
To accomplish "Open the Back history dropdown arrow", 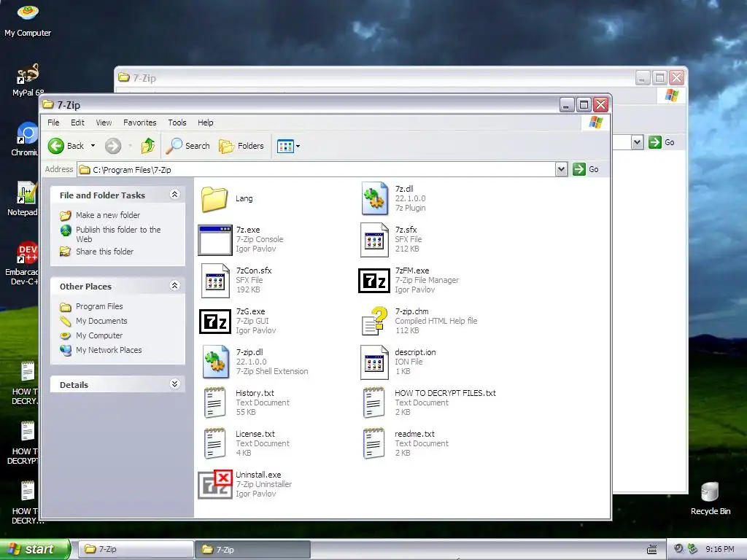I will (93, 146).
